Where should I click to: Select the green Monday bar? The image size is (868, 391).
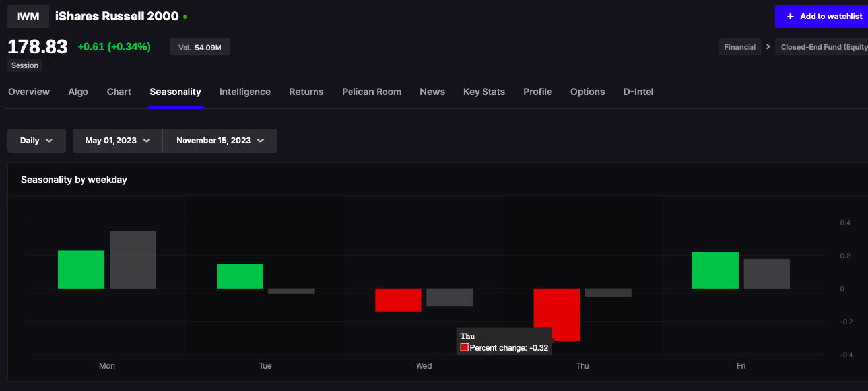pos(81,269)
